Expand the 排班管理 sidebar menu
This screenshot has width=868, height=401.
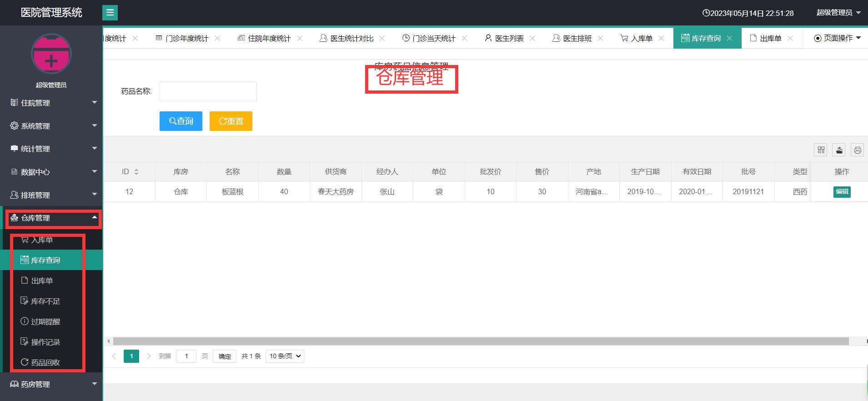51,195
